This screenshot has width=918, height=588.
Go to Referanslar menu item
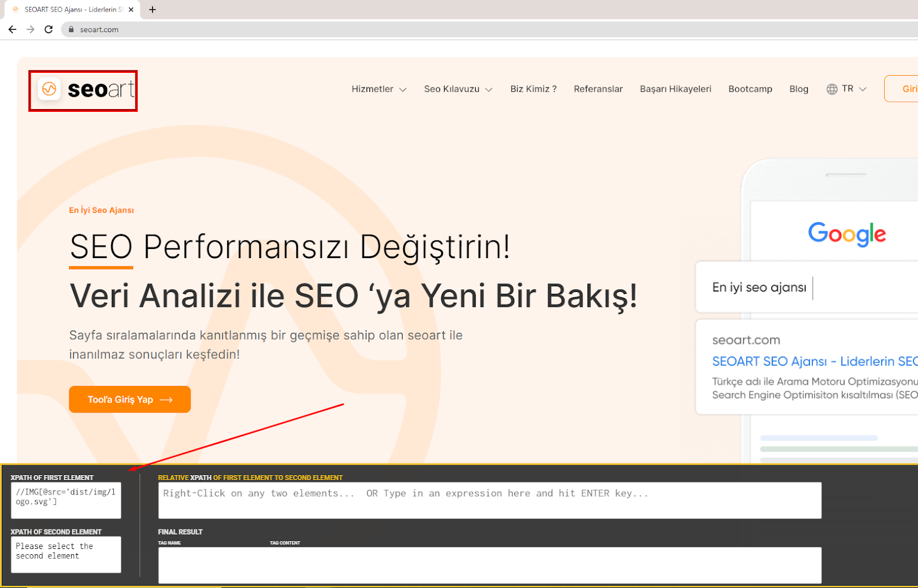tap(598, 89)
